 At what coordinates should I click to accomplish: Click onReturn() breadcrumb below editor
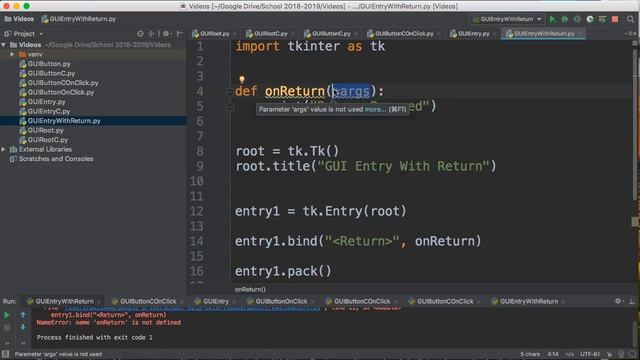tap(250, 289)
